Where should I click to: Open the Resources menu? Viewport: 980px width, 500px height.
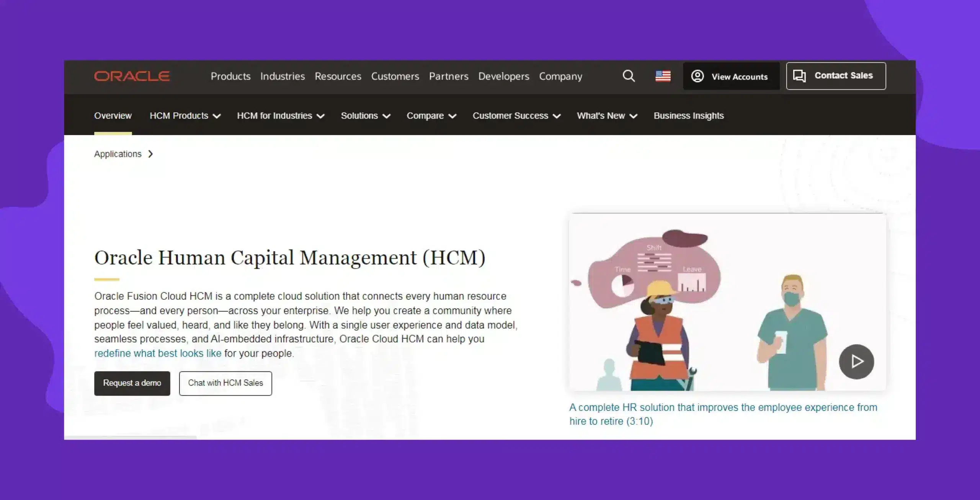338,76
